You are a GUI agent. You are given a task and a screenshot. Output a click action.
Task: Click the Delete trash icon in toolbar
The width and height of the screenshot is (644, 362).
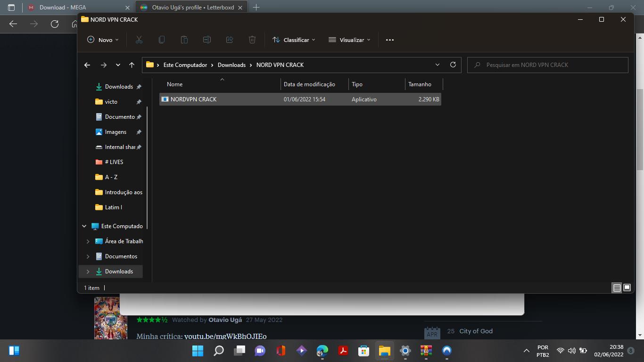pos(252,40)
